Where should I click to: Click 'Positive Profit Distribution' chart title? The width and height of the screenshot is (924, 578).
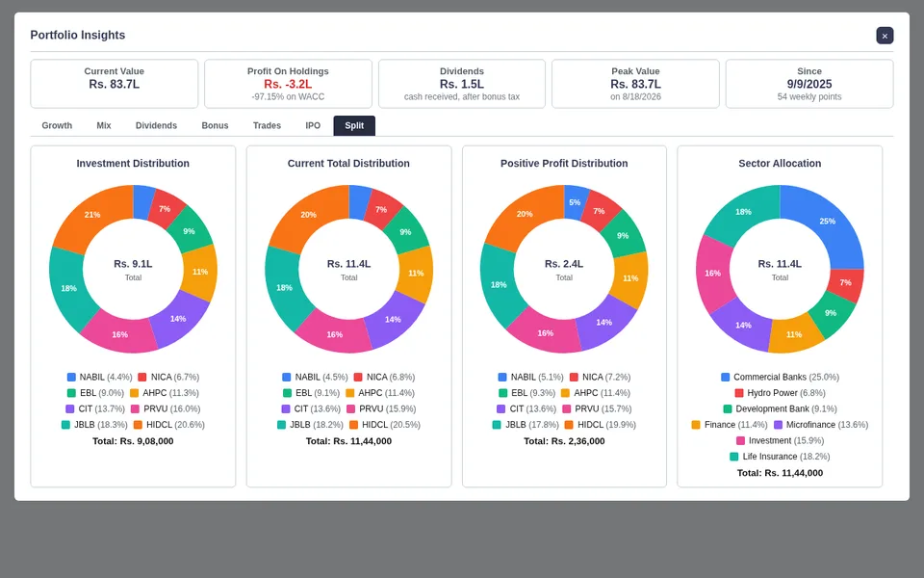(564, 164)
